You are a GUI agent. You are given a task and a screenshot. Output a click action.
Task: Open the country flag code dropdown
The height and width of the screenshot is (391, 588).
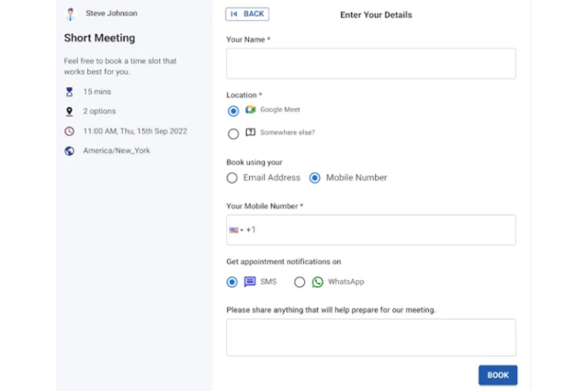(236, 230)
